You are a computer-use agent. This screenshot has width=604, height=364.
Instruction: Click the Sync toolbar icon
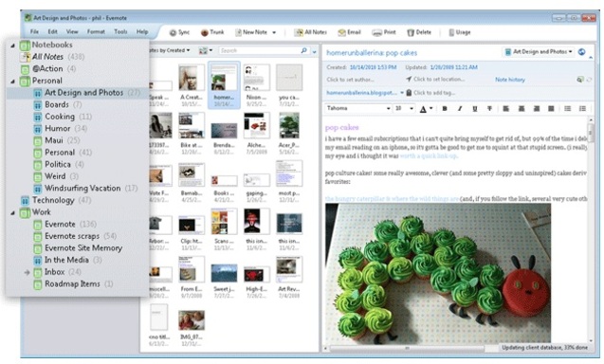(173, 33)
